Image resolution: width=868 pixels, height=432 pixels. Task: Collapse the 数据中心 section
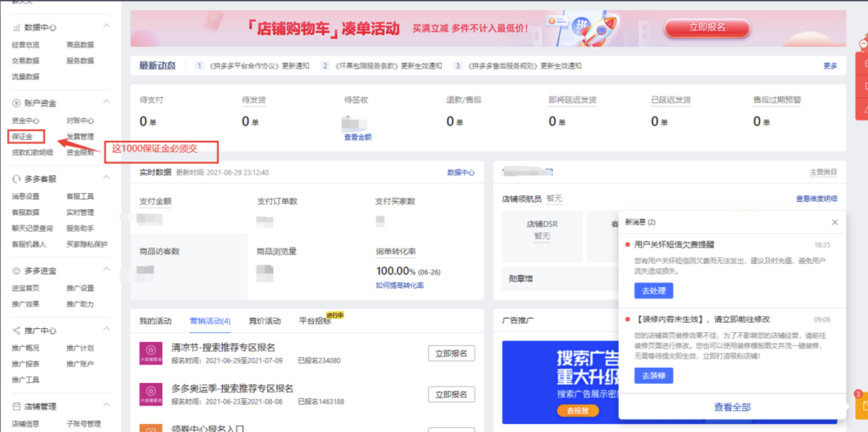point(106,26)
